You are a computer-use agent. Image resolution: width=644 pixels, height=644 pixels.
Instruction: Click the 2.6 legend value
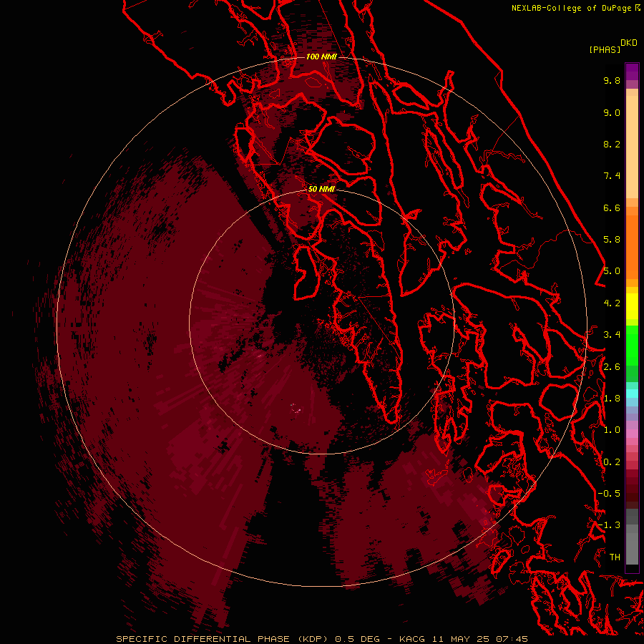click(x=612, y=367)
